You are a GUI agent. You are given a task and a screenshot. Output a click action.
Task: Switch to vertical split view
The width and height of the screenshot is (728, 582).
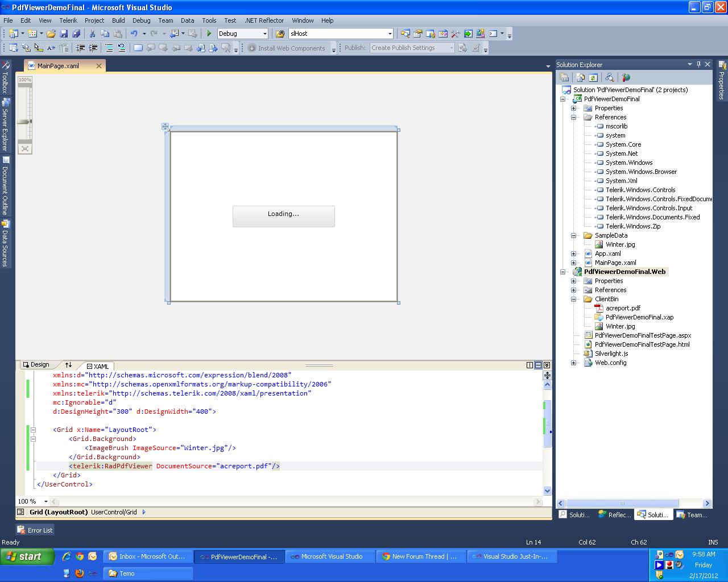530,365
